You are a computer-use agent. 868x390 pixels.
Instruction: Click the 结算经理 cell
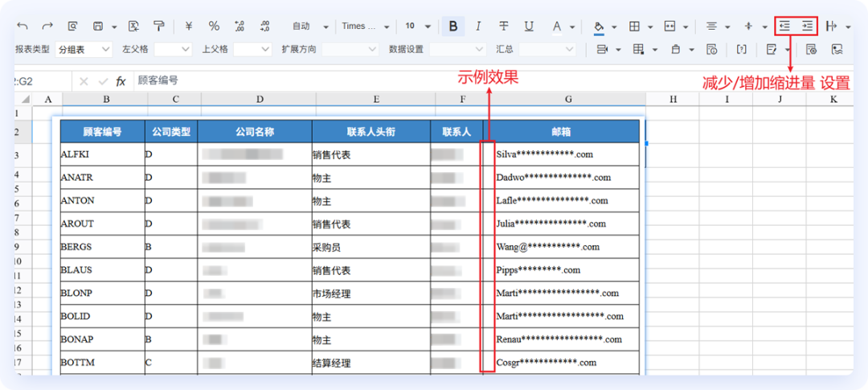371,363
